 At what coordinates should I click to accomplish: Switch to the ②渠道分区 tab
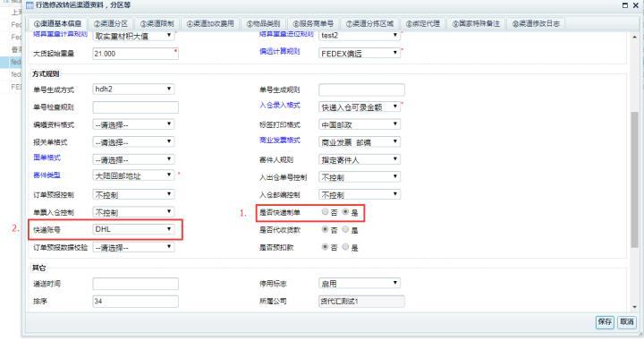[111, 24]
